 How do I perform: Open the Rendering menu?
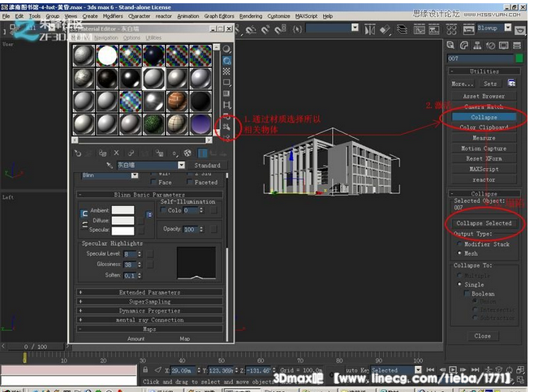(x=251, y=16)
